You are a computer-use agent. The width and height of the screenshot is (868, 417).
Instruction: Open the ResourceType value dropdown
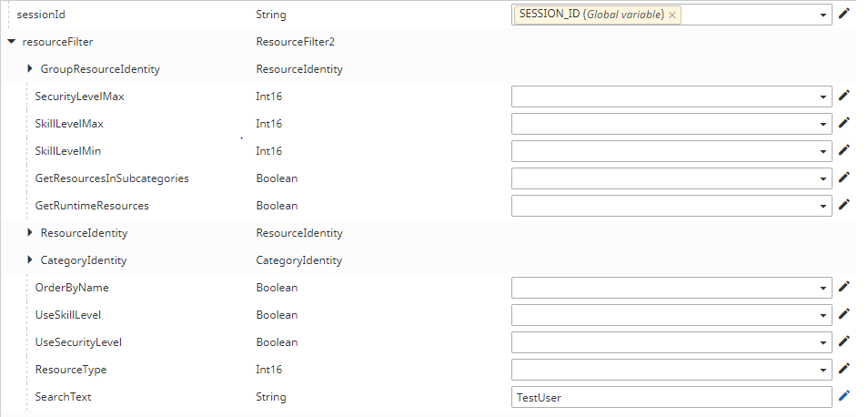tap(823, 370)
